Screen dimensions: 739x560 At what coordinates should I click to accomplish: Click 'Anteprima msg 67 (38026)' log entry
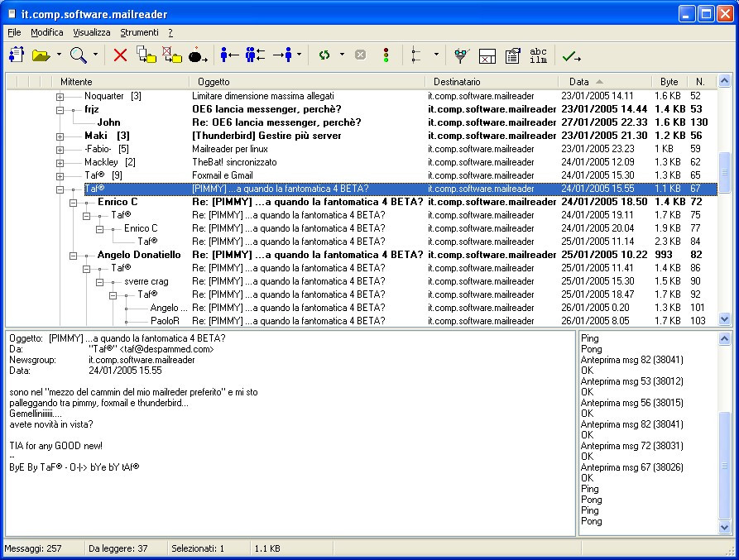click(x=631, y=467)
